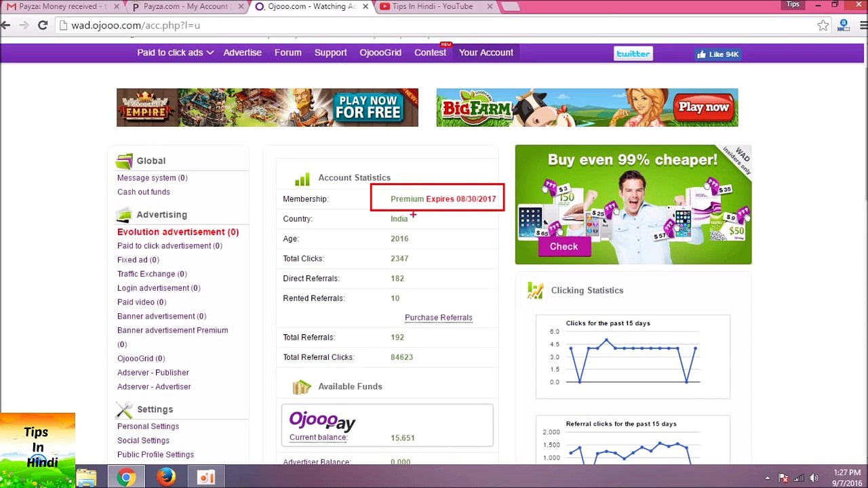Click the Clicks for the past 15 days chart

coord(633,357)
